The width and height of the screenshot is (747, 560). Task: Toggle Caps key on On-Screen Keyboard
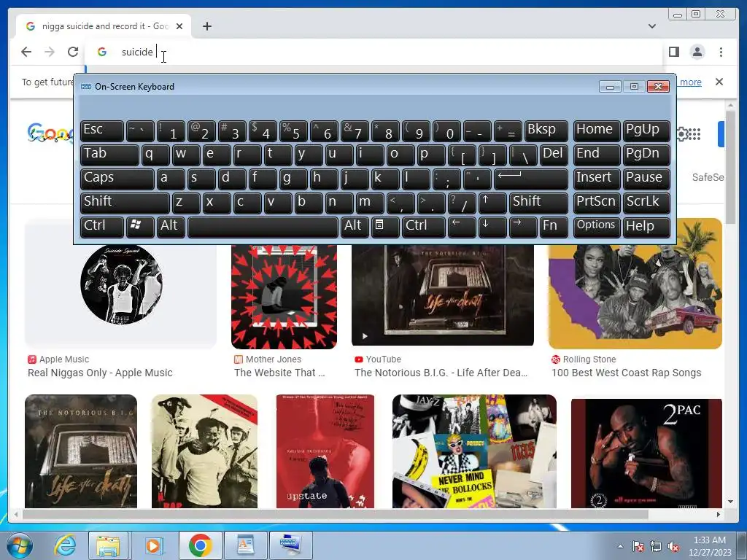click(117, 179)
